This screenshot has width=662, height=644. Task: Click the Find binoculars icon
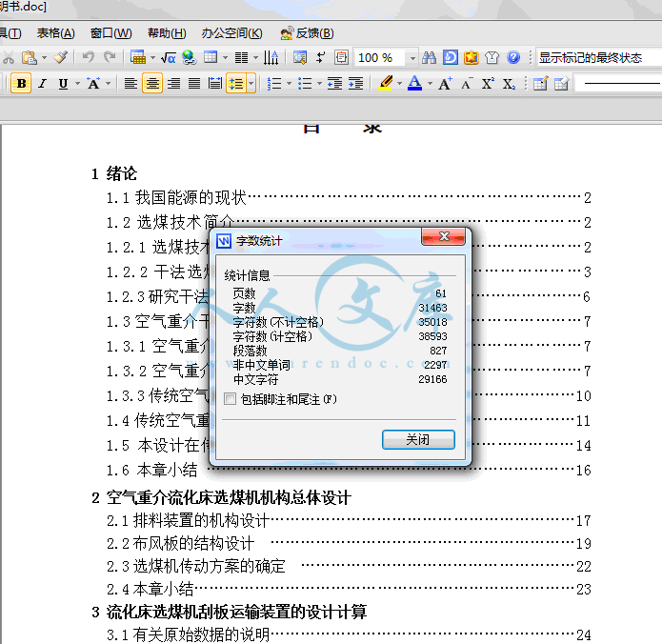point(429,57)
